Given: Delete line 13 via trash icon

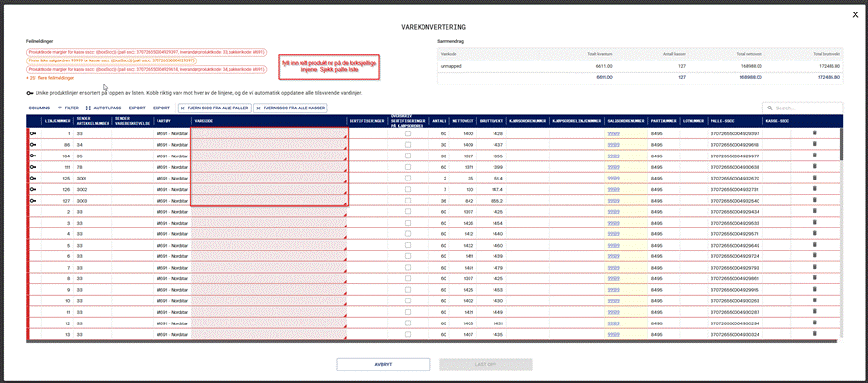Looking at the screenshot, I should (814, 334).
